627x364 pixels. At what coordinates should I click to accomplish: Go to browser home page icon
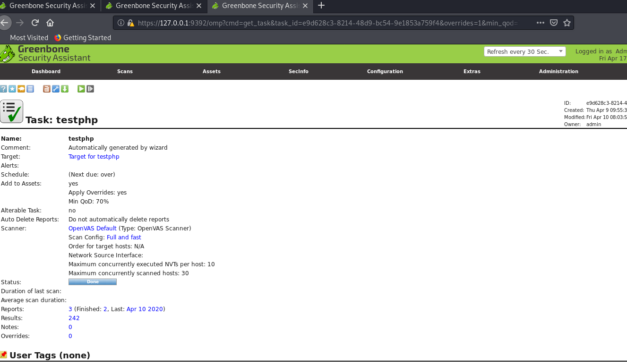[50, 23]
